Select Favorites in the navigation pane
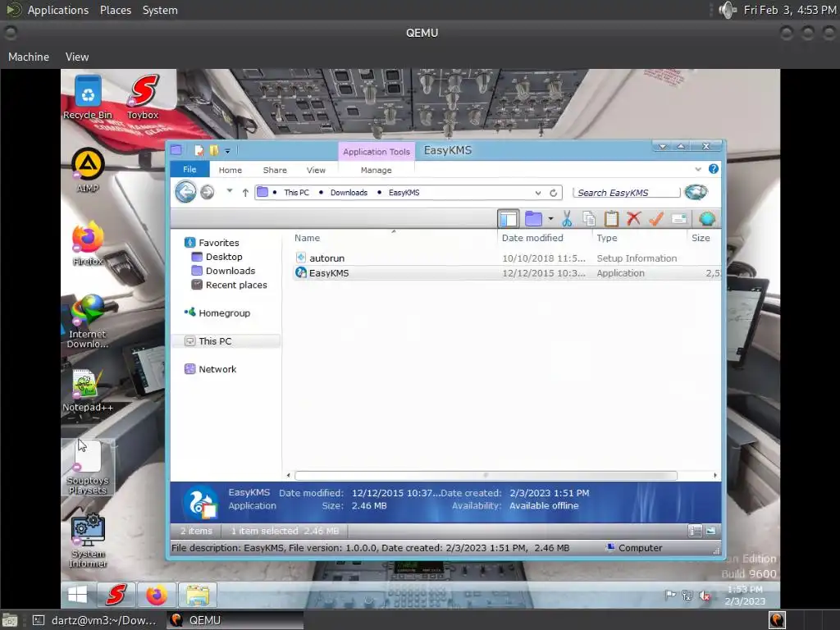Screen dimensions: 840x630 (218, 243)
